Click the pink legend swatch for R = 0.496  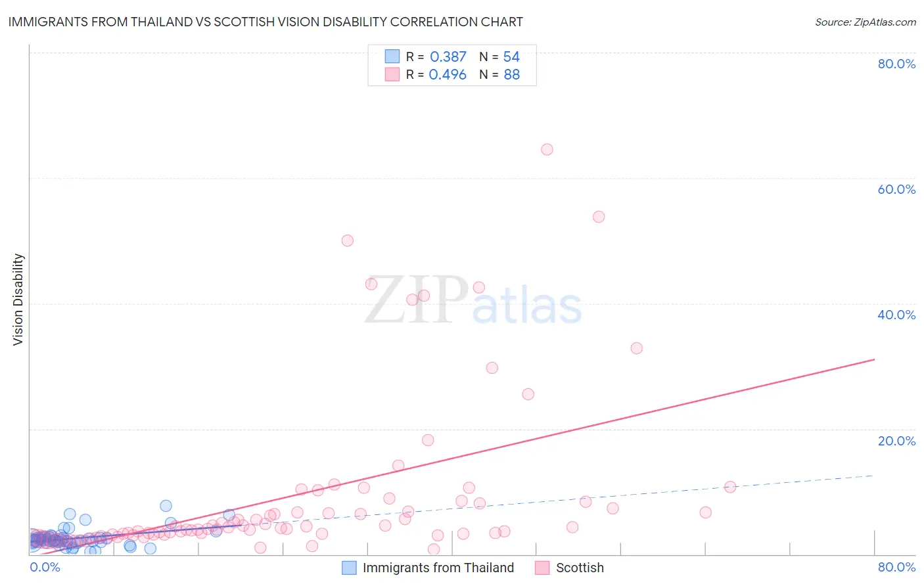tap(392, 74)
